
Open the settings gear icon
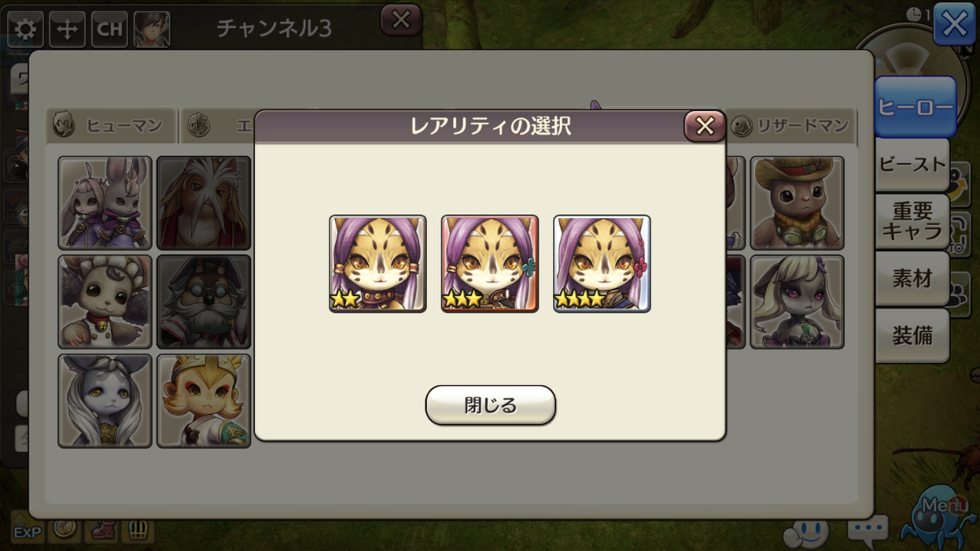tap(25, 29)
